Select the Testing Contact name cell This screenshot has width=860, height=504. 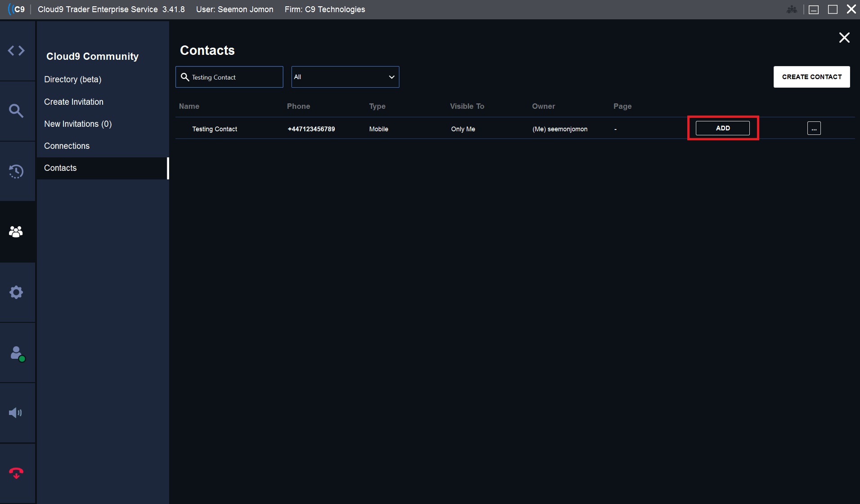(215, 129)
